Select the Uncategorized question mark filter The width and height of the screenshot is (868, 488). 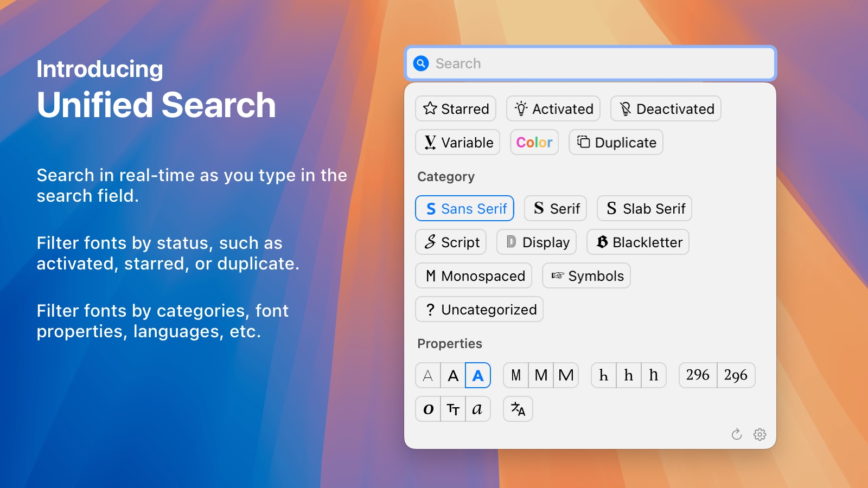tap(480, 310)
